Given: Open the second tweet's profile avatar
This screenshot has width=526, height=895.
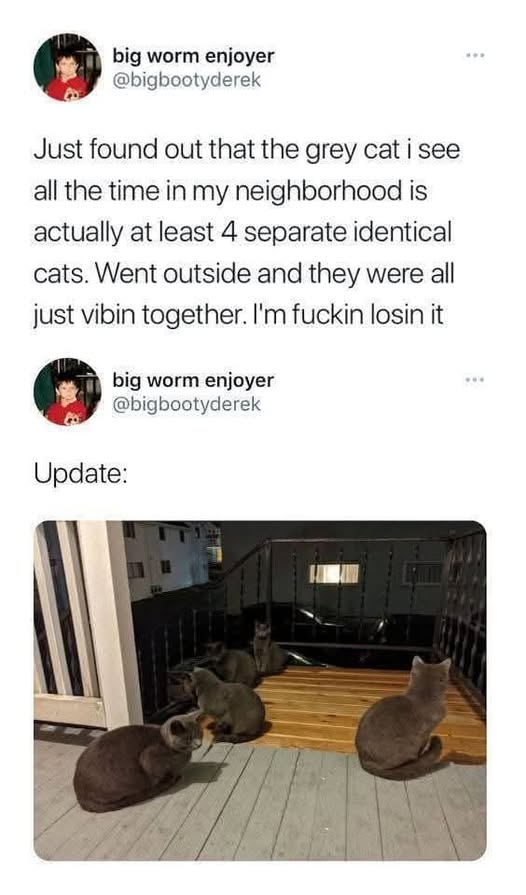Looking at the screenshot, I should (67, 392).
